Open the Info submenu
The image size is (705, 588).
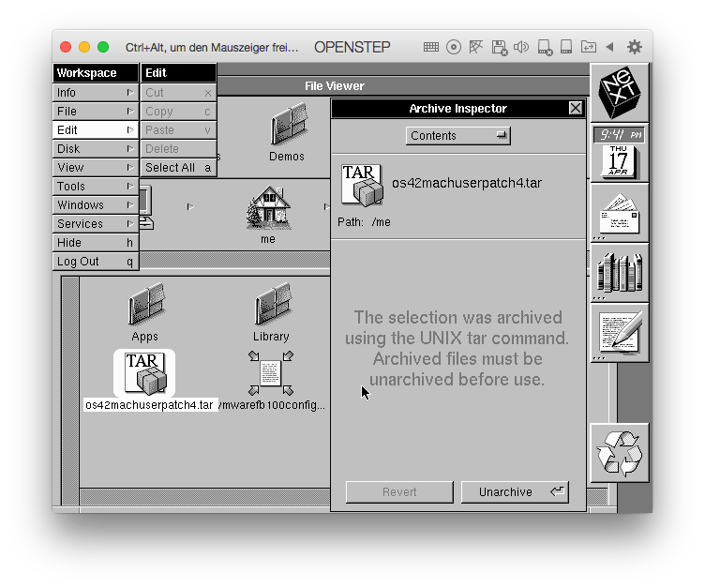point(96,93)
